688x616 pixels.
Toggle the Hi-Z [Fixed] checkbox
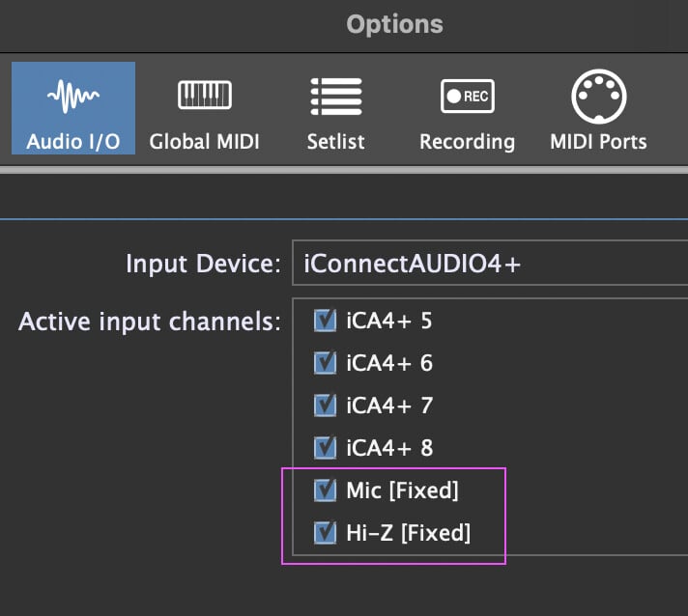pyautogui.click(x=325, y=532)
